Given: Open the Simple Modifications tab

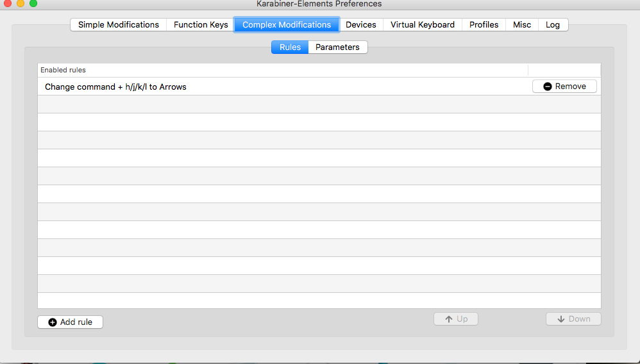Looking at the screenshot, I should (x=119, y=25).
